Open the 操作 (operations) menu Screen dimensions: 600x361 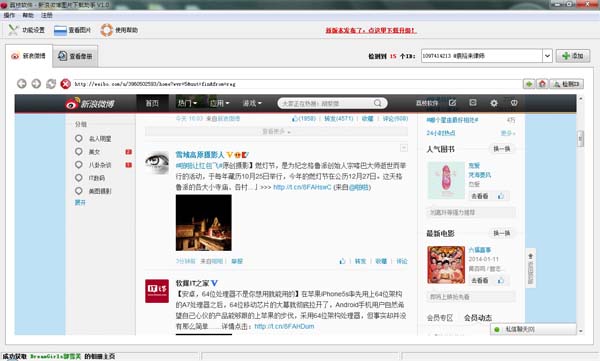coord(9,15)
